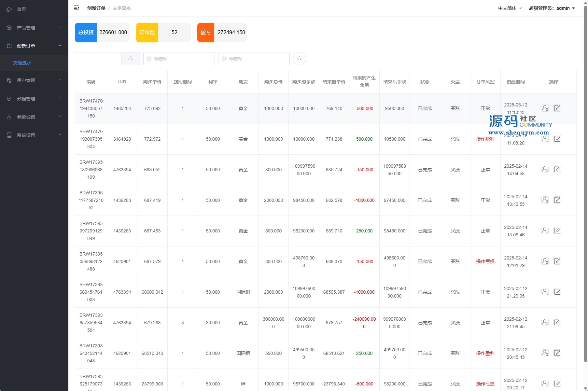
Task: Click user icon on the 2025-02-12 21:09:45 order
Action: 545,322
